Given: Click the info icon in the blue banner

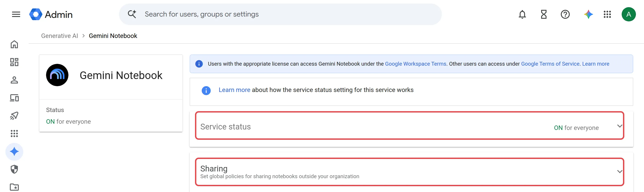Looking at the screenshot, I should pos(199,64).
